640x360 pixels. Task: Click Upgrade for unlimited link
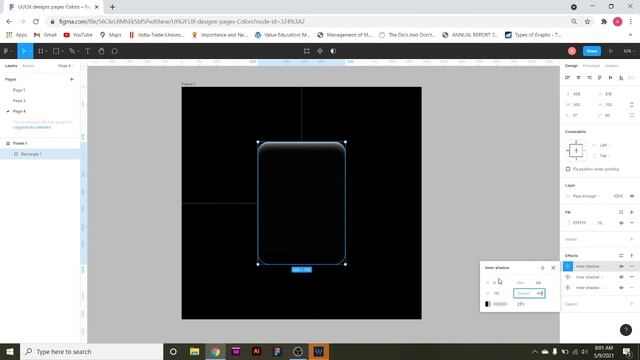(x=32, y=127)
